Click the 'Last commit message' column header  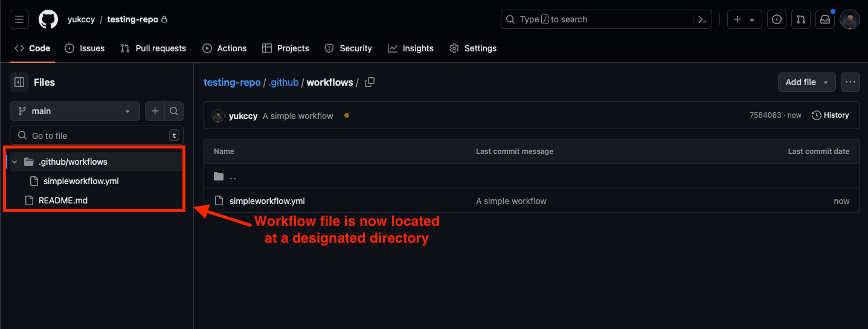(x=515, y=152)
